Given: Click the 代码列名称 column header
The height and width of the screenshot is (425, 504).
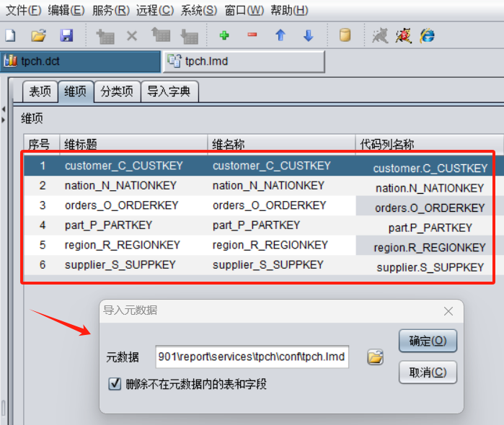Looking at the screenshot, I should pos(429,144).
